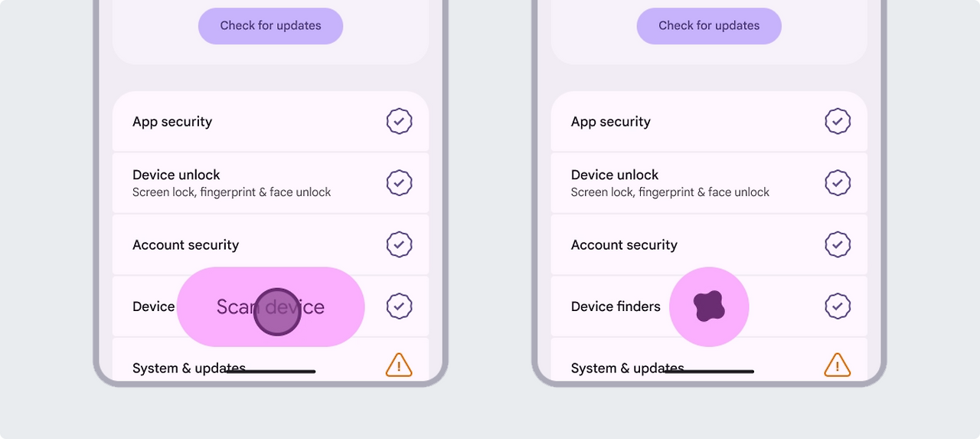Click the right phone's bottom gesture navigation bar
This screenshot has width=980, height=439.
pyautogui.click(x=709, y=372)
